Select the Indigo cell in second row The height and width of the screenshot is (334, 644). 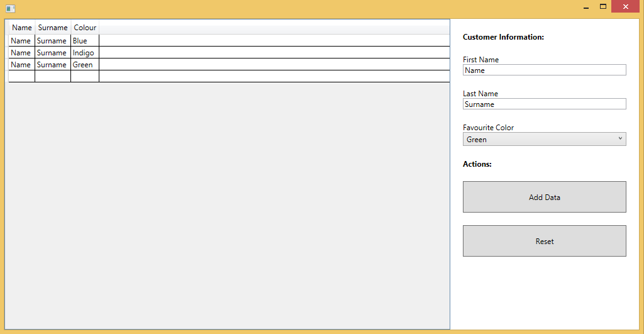tap(84, 53)
